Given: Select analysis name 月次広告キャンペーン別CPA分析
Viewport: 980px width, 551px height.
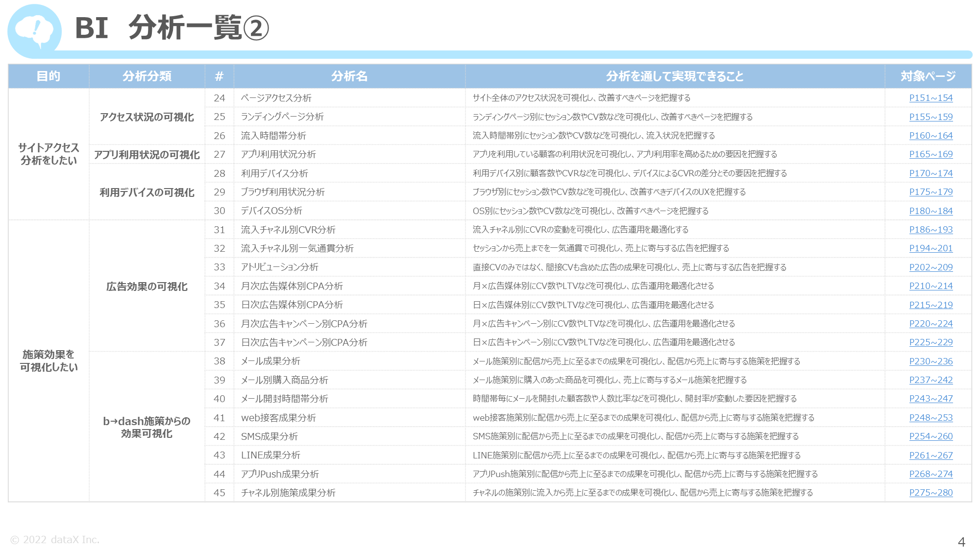Looking at the screenshot, I should tap(304, 324).
